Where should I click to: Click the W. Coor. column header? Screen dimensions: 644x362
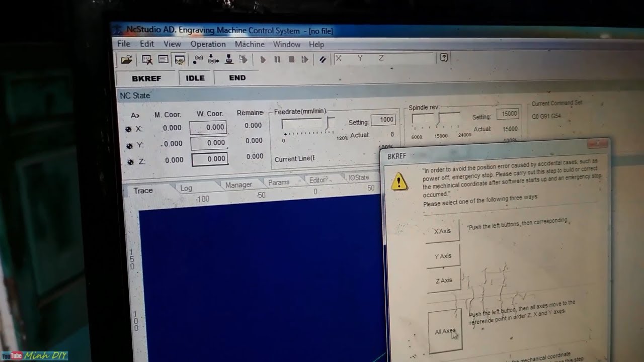(x=209, y=114)
